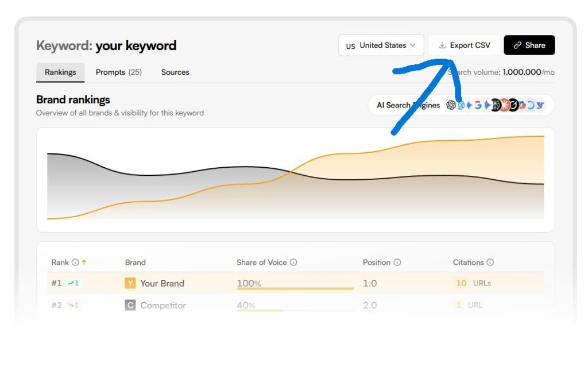588x370 pixels.
Task: Switch to the Sources tab
Action: 175,72
